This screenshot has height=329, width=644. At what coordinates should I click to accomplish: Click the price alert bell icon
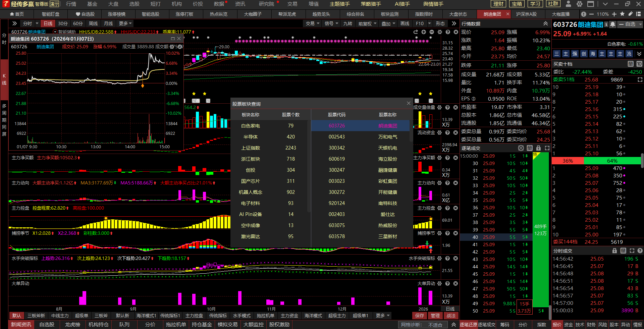[613, 24]
